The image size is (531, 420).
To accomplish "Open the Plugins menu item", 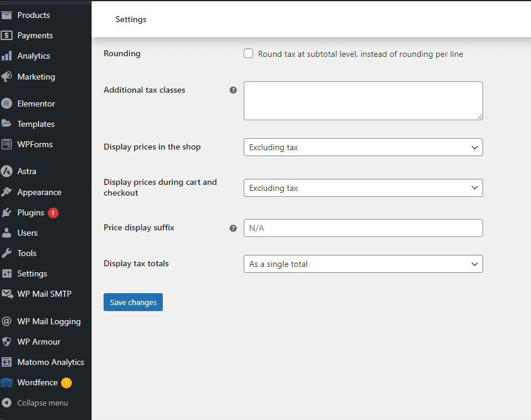I will coord(31,212).
